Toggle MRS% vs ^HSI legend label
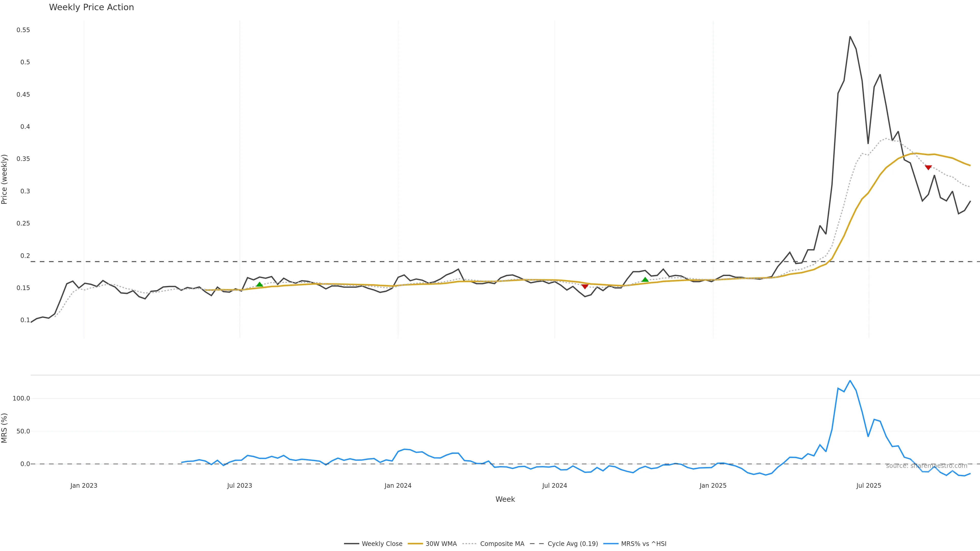The width and height of the screenshot is (980, 551). 643,544
